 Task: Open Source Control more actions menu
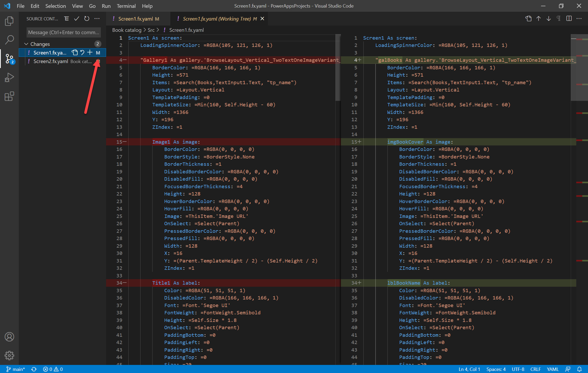point(97,19)
